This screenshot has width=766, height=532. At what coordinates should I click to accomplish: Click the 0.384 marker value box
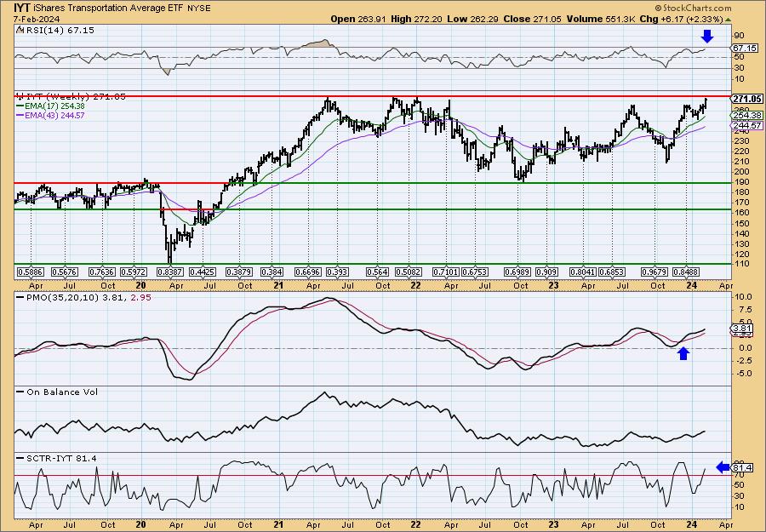pos(272,272)
